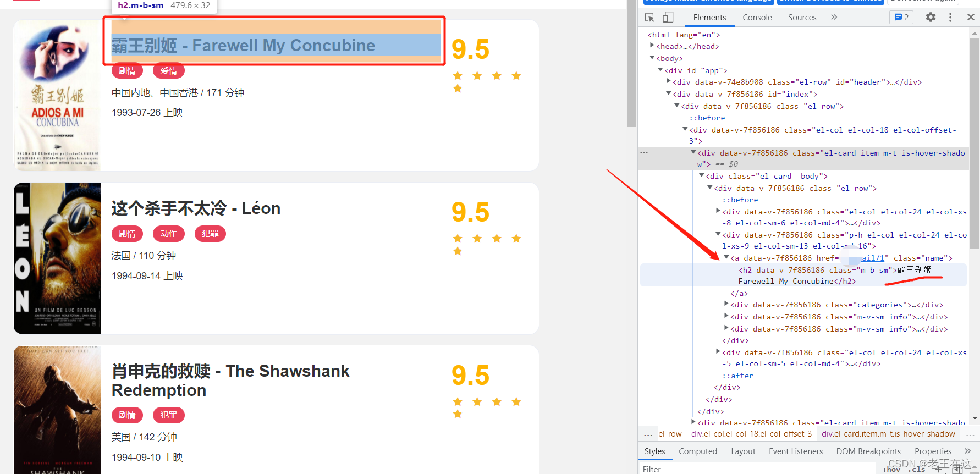Image resolution: width=980 pixels, height=474 pixels.
Task: Select div.el-col.el-col-18.el-col-offset-3 in the breadcrumb
Action: pos(751,434)
